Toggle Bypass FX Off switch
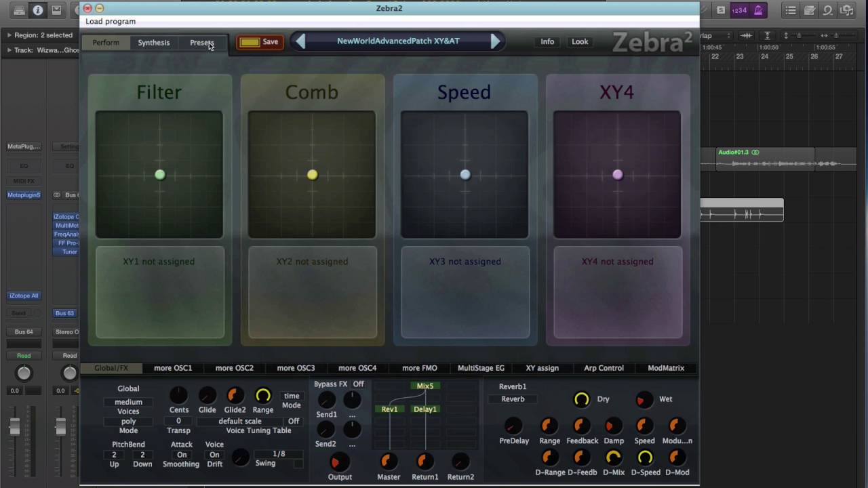868x488 pixels. (359, 384)
